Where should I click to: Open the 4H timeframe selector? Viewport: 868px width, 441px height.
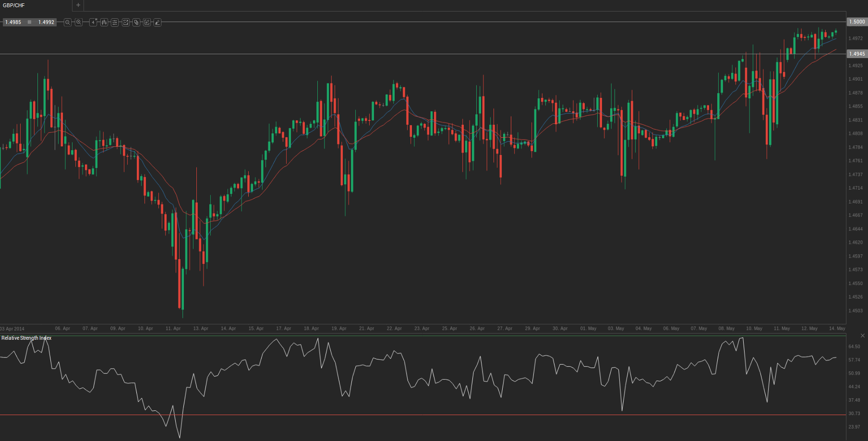(93, 23)
